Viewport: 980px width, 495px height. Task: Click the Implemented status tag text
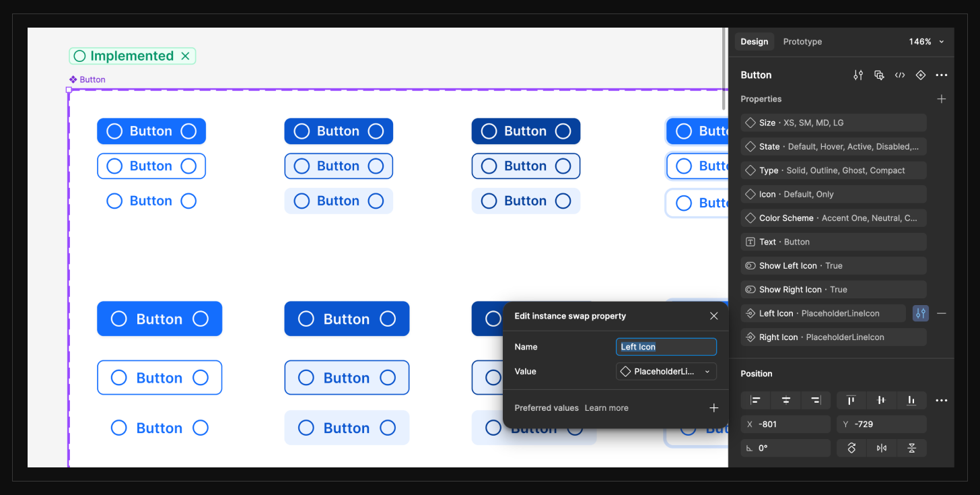132,56
